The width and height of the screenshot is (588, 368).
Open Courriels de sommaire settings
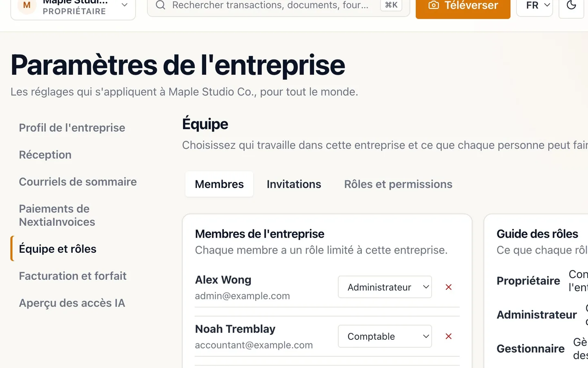(x=78, y=182)
